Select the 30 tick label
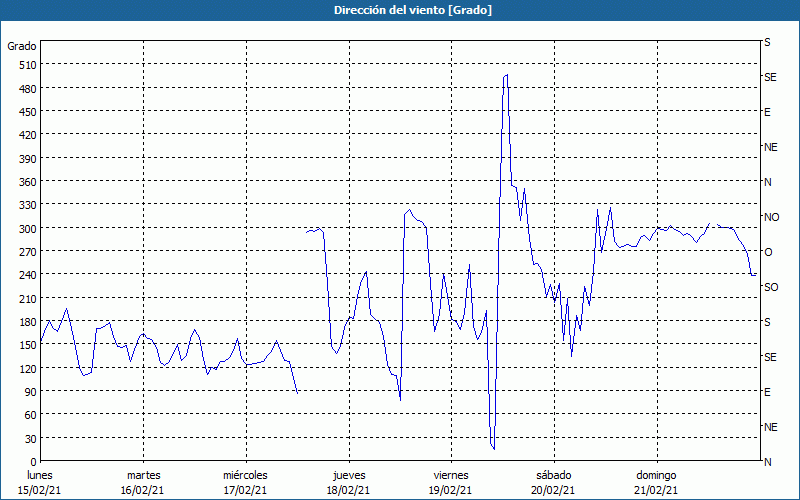 pos(31,439)
